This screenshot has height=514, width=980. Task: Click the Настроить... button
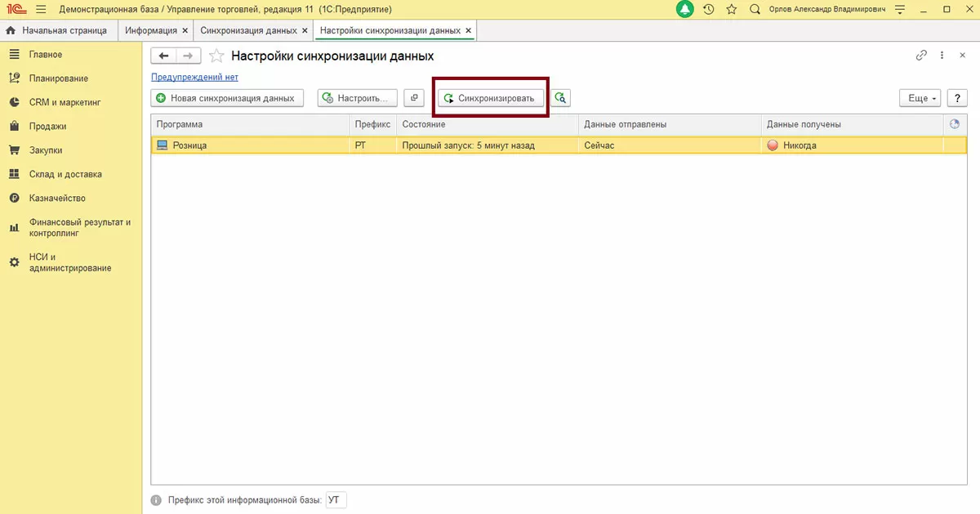pos(358,98)
